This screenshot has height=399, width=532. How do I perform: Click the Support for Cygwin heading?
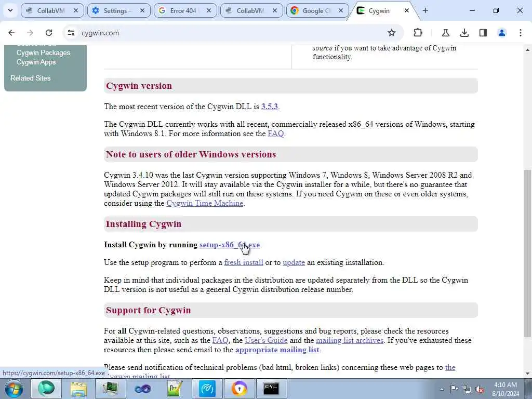pos(148,310)
